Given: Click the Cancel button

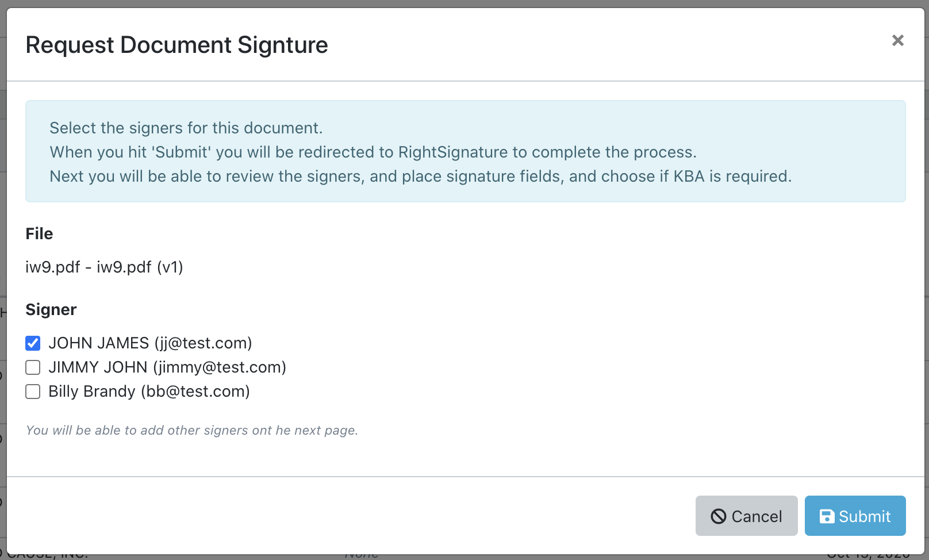Looking at the screenshot, I should (746, 516).
